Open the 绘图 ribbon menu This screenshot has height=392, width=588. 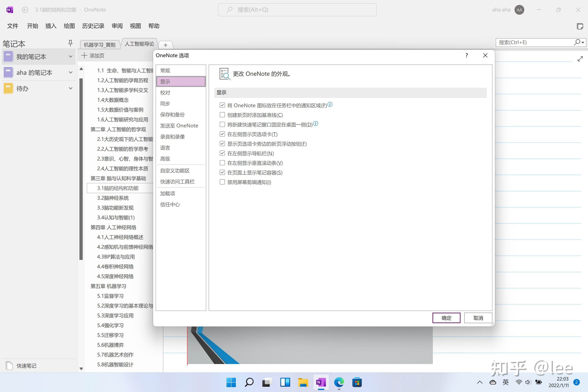click(x=69, y=26)
